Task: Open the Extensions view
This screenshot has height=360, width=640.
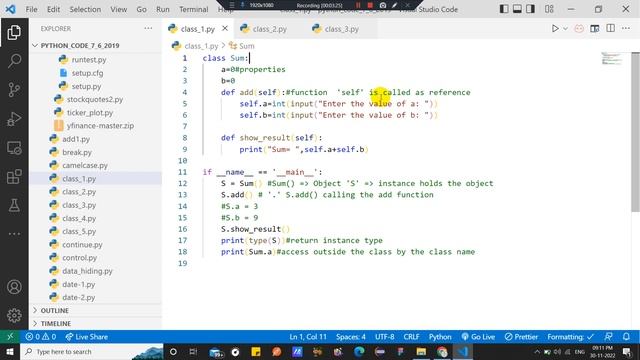Action: pos(14,177)
